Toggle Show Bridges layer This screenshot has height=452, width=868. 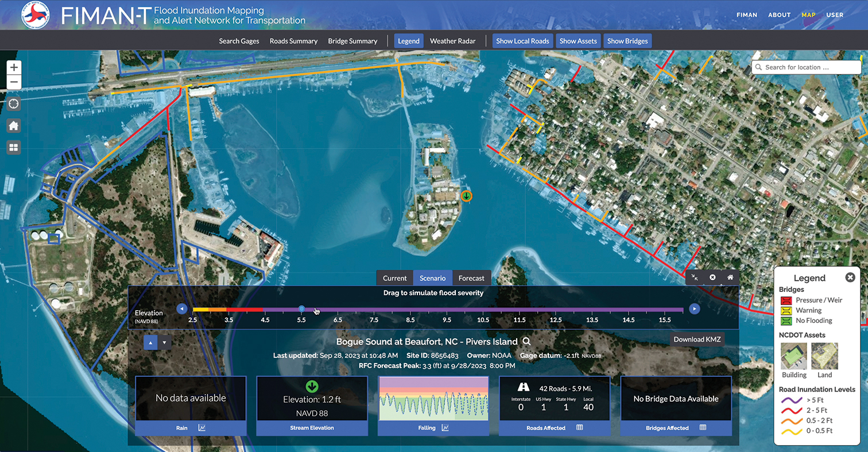[x=627, y=41]
